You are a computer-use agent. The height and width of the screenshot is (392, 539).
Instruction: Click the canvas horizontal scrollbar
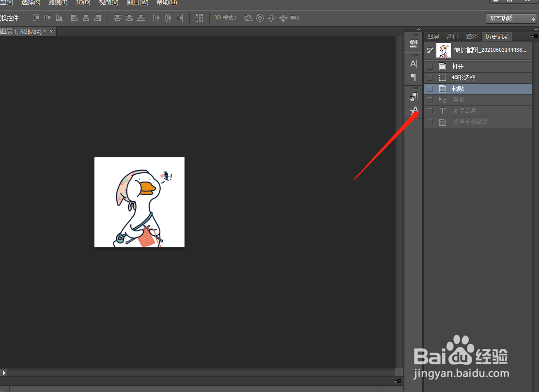click(201, 373)
